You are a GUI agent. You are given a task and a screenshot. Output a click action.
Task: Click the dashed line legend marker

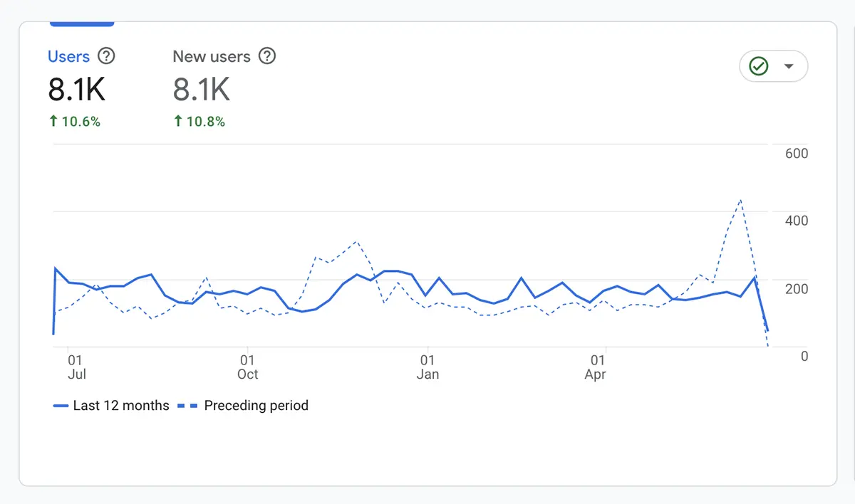(x=186, y=406)
